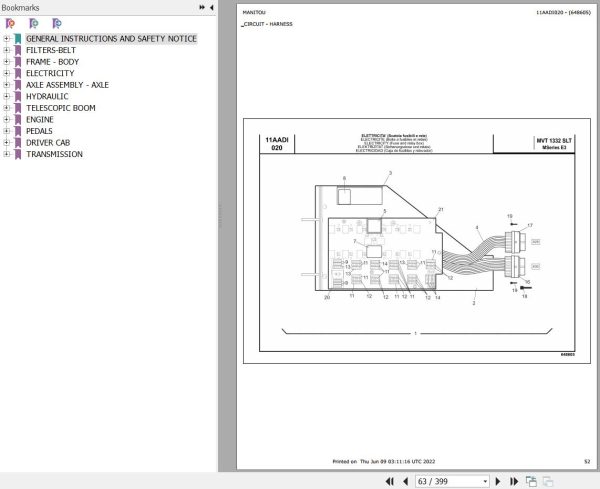Jump to the PEDALS section
This screenshot has height=489, width=600.
click(39, 131)
